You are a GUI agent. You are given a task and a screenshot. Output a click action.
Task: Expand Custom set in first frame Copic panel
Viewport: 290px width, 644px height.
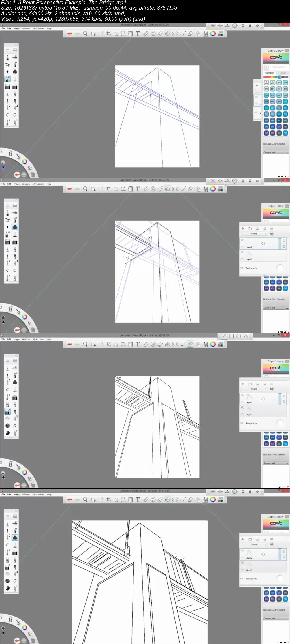coord(276,153)
